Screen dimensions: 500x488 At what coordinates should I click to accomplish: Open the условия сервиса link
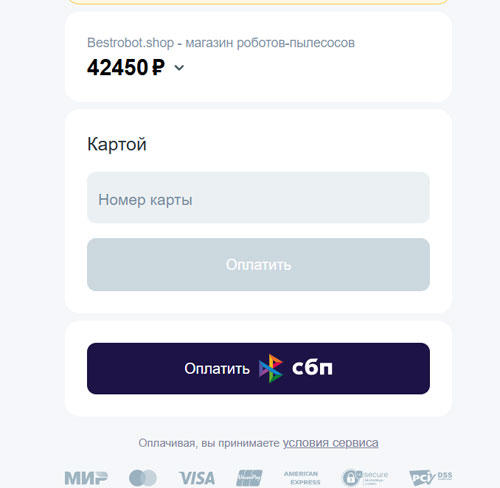(331, 443)
